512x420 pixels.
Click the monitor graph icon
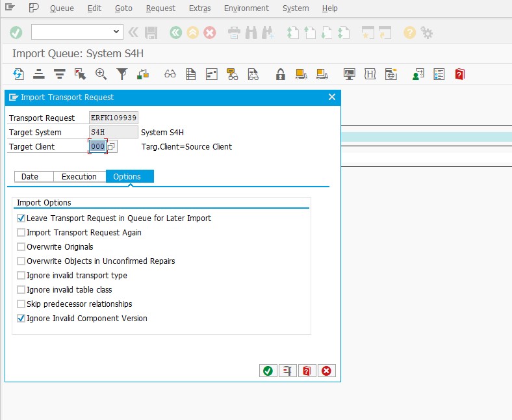click(x=350, y=74)
